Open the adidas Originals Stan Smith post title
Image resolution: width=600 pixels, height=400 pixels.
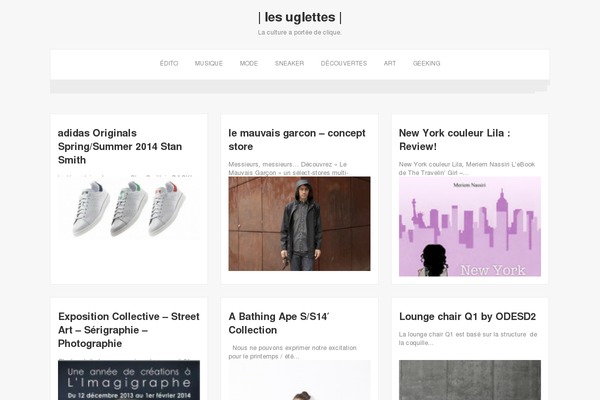point(120,147)
